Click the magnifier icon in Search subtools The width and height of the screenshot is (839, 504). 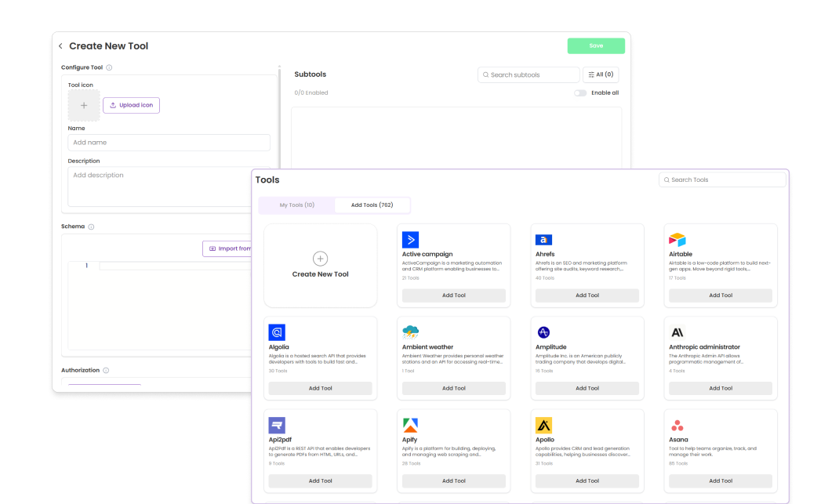coord(486,75)
